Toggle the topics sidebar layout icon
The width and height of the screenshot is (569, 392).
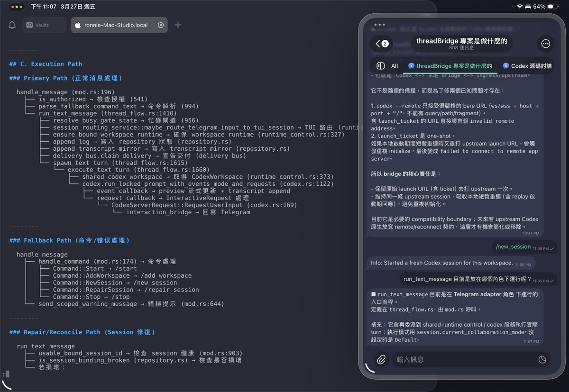coord(380,66)
